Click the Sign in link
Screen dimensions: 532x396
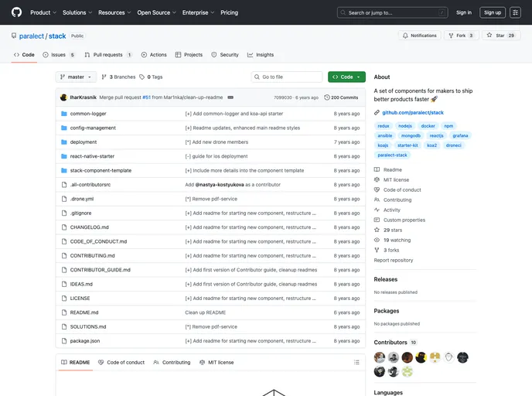point(464,12)
